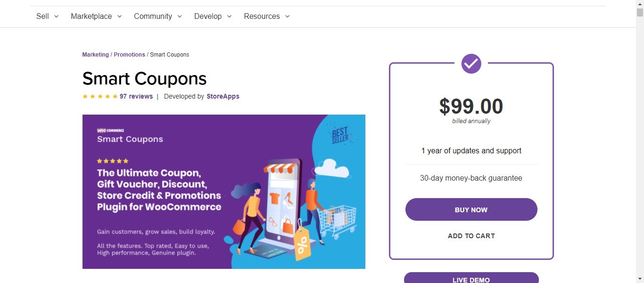This screenshot has height=283, width=644.
Task: Open the Resources navigation menu
Action: pos(267,17)
